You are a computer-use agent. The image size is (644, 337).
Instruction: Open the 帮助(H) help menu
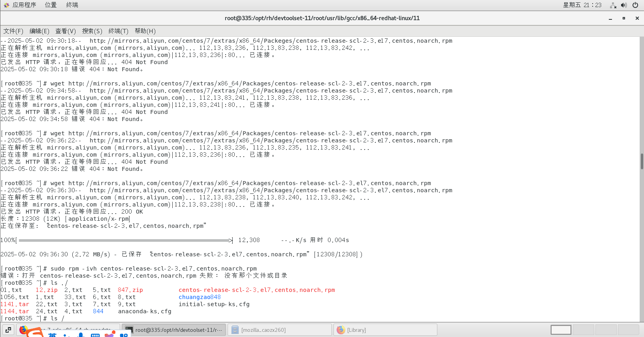point(145,31)
